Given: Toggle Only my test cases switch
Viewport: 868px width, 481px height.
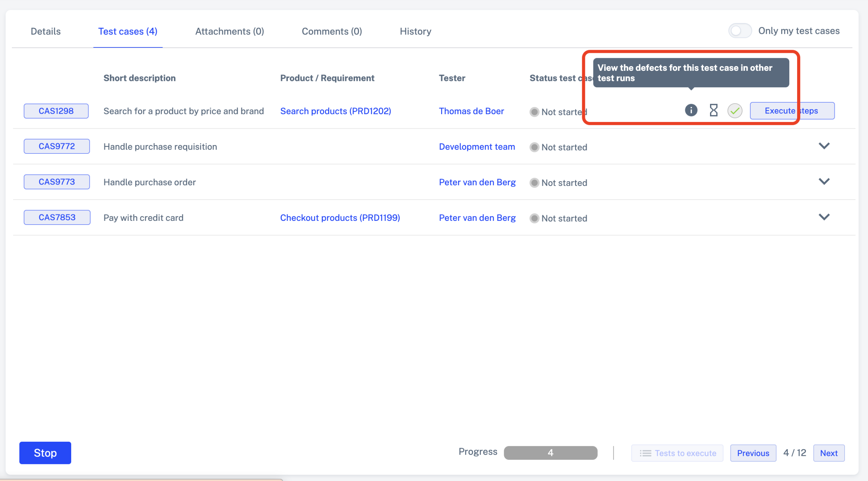Looking at the screenshot, I should point(740,31).
